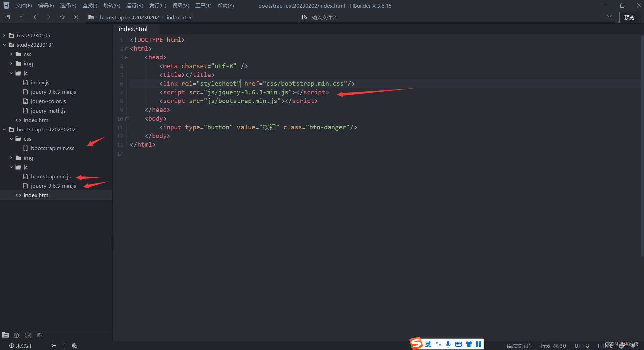The height and width of the screenshot is (350, 644).
Task: Open the debug bug icon panel
Action: click(x=17, y=335)
